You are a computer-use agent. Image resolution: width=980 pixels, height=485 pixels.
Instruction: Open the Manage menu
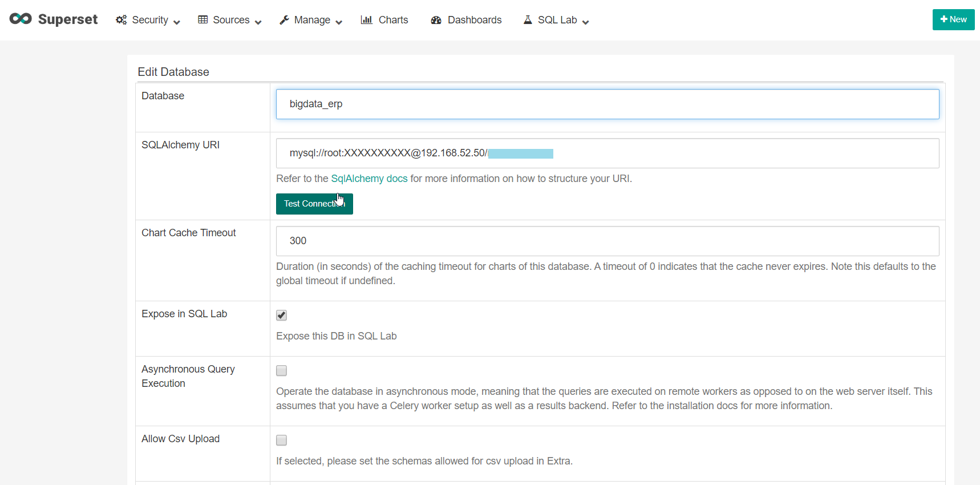311,20
